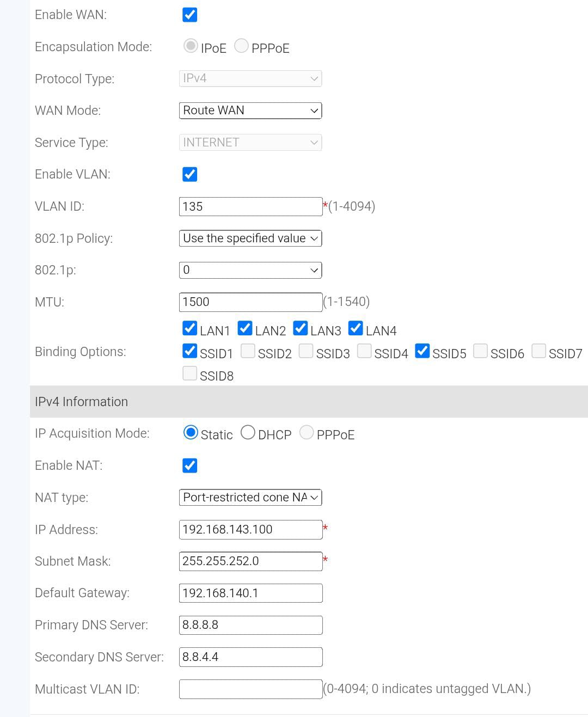Disable the SSID5 binding checkbox

coord(422,351)
